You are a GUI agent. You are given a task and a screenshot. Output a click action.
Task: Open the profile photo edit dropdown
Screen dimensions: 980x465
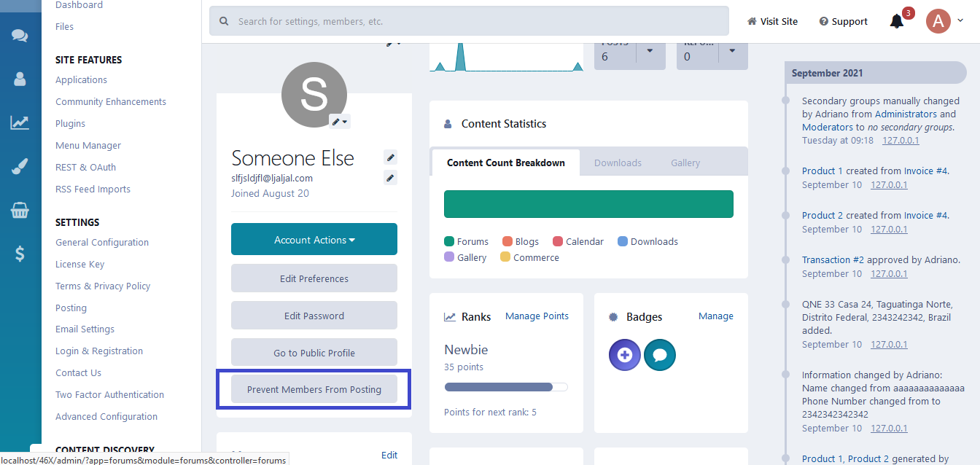pyautogui.click(x=340, y=122)
